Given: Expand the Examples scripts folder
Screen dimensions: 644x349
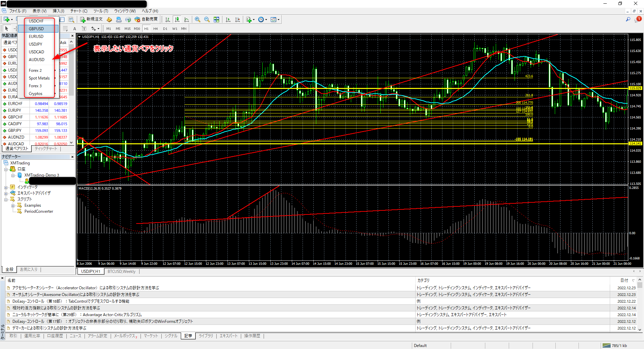Looking at the screenshot, I should point(13,206).
